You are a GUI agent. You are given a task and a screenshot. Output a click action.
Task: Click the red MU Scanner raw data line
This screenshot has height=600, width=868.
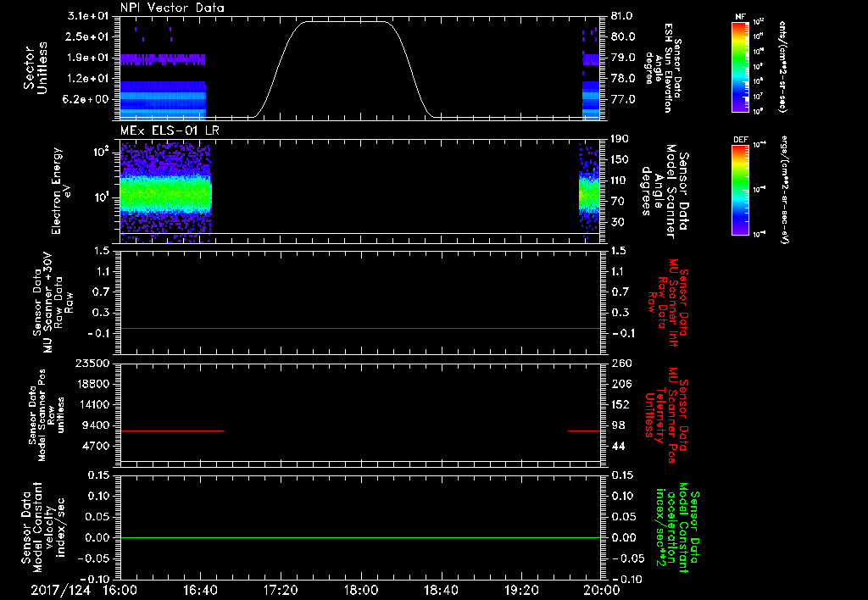coord(360,328)
